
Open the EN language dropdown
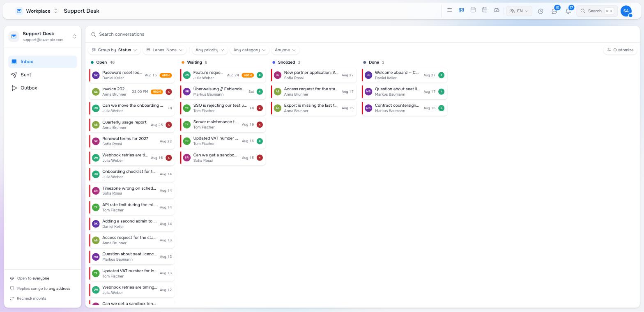pos(519,11)
